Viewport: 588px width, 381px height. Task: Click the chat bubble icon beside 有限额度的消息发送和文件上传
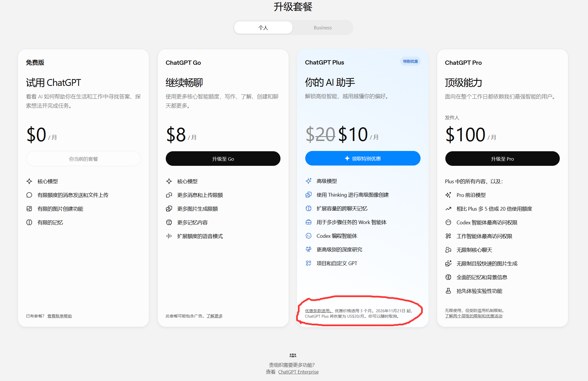tap(29, 195)
